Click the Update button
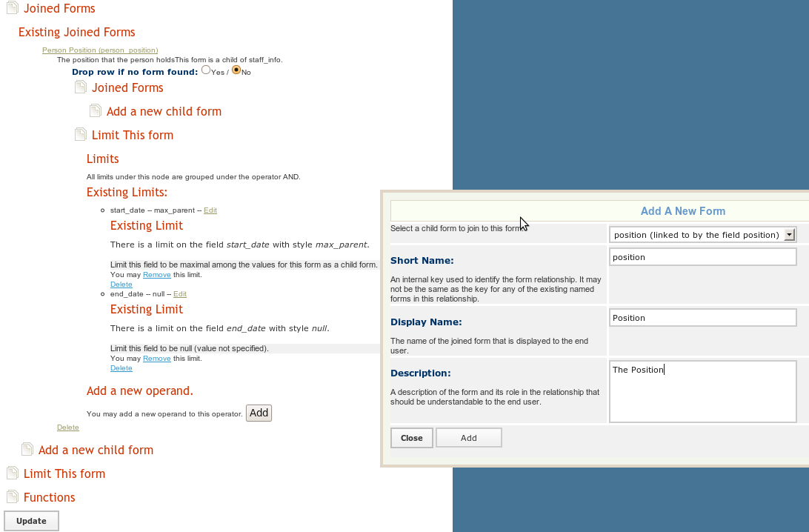 (x=31, y=521)
